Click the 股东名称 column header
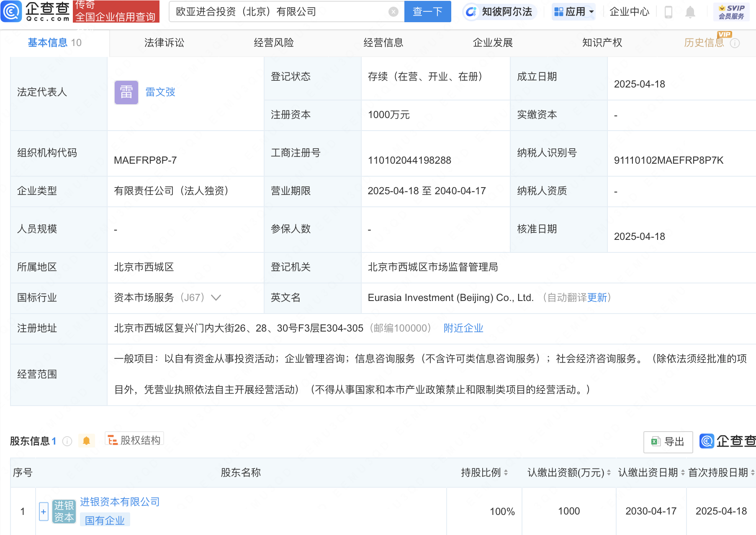 coord(241,473)
